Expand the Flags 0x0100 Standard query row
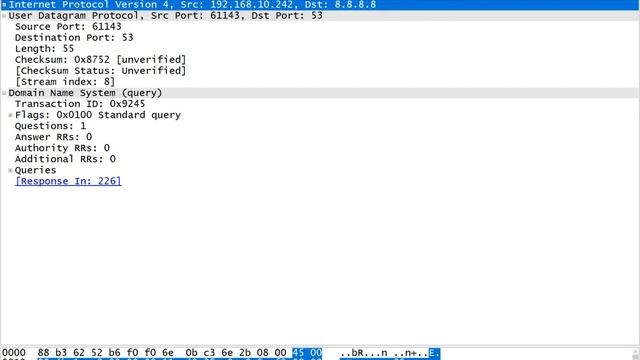Image resolution: width=640 pixels, height=360 pixels. 11,115
